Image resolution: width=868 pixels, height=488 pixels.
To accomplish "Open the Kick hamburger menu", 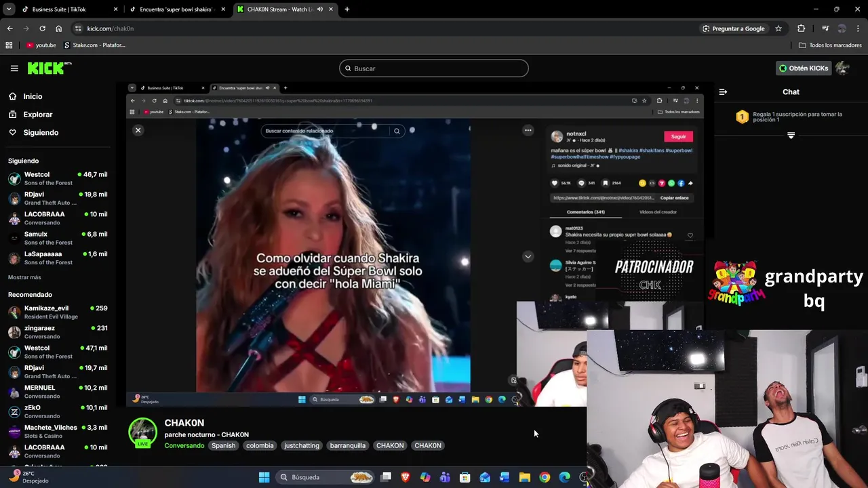I will (14, 68).
